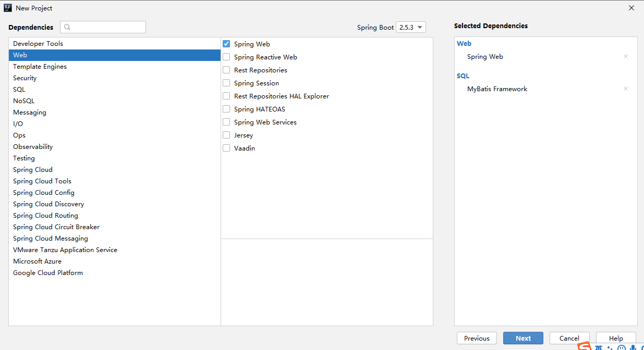Viewport: 644px width, 350px height.
Task: Remove MyBatis Framework from selected dependencies
Action: [626, 89]
